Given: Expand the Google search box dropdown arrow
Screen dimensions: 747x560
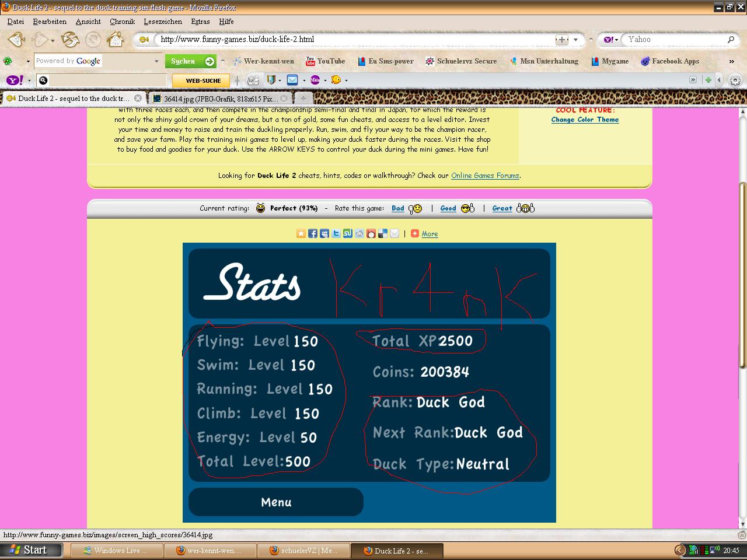Looking at the screenshot, I should pyautogui.click(x=156, y=61).
